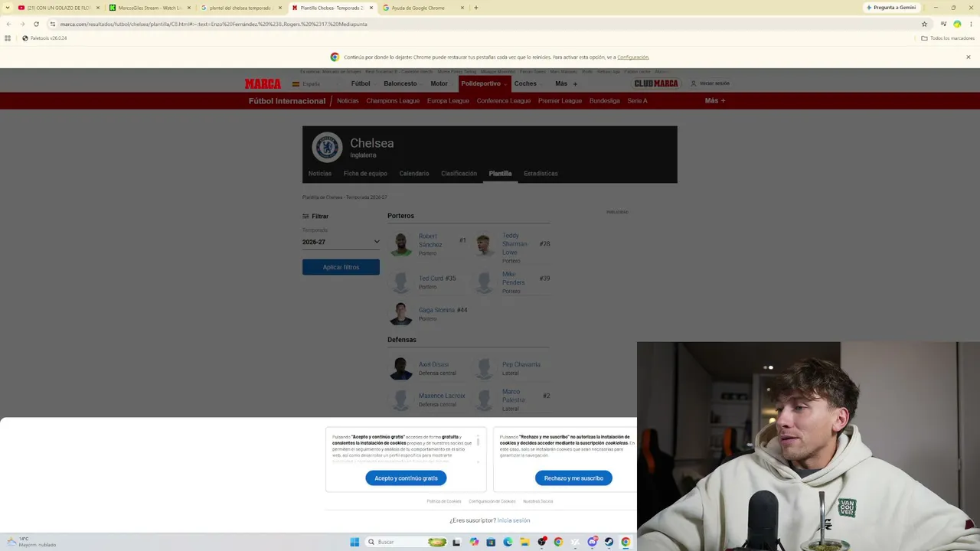Dismiss the Chrome restore tabs info bar
Image resolution: width=980 pixels, height=551 pixels.
(968, 57)
